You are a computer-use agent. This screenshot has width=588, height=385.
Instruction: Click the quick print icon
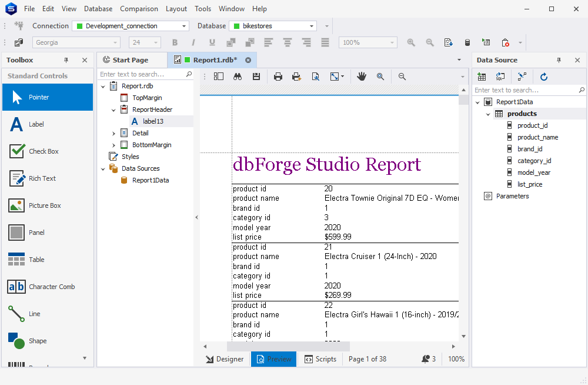(296, 77)
